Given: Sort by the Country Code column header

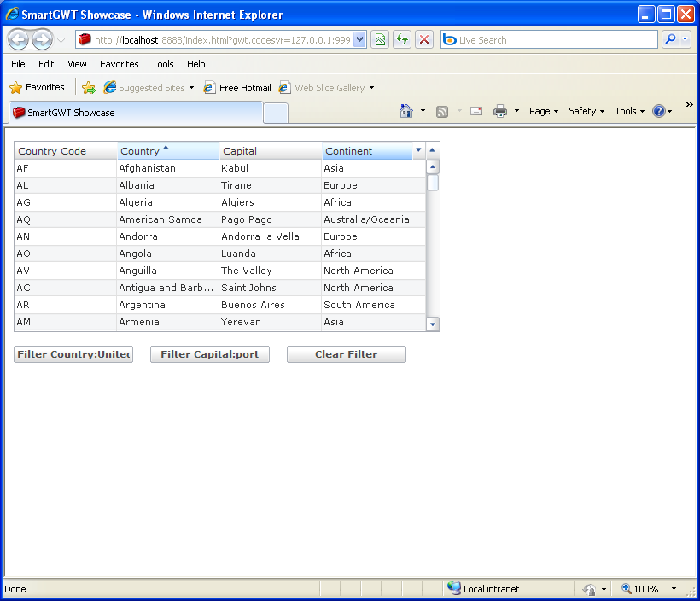Looking at the screenshot, I should (x=66, y=151).
